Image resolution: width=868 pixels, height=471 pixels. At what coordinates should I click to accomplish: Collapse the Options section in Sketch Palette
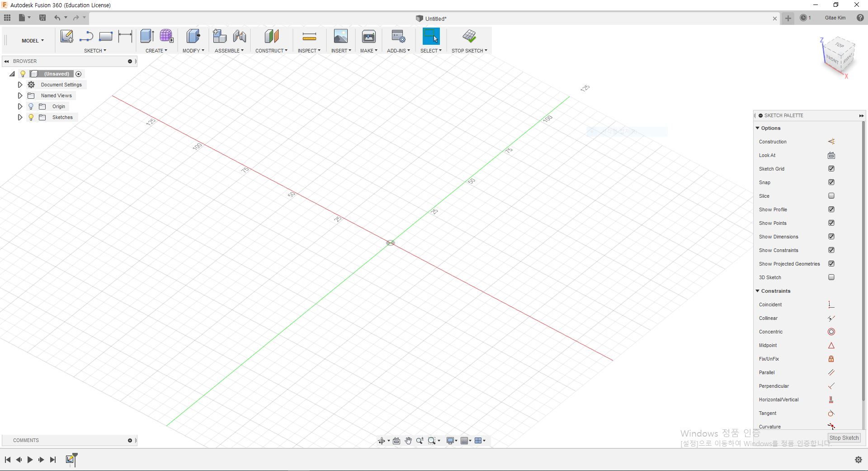[758, 128]
